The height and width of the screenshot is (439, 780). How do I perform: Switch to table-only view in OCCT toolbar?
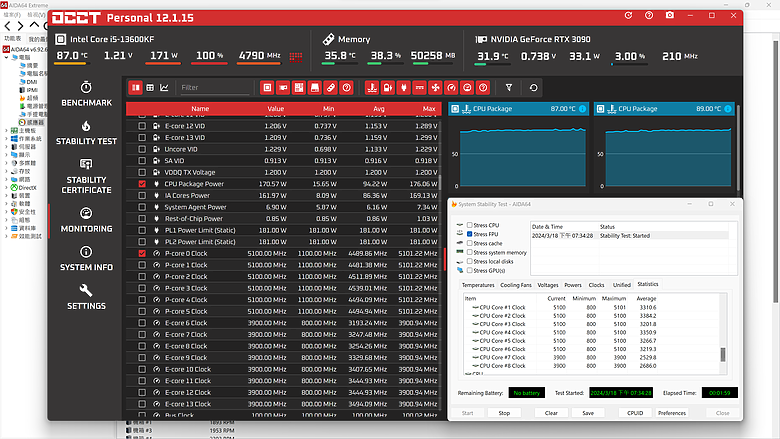point(150,88)
